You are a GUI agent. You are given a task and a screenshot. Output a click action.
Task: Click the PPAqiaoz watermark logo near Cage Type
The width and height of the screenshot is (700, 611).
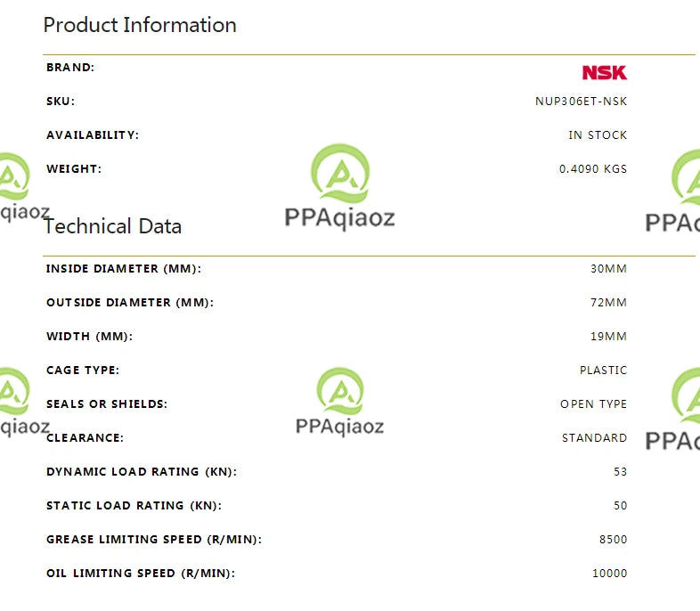339,401
